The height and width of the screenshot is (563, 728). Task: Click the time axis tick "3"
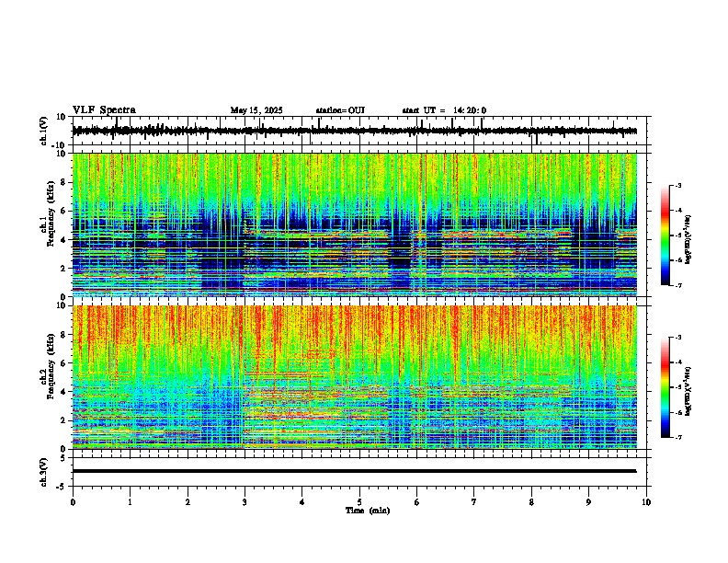coord(245,502)
